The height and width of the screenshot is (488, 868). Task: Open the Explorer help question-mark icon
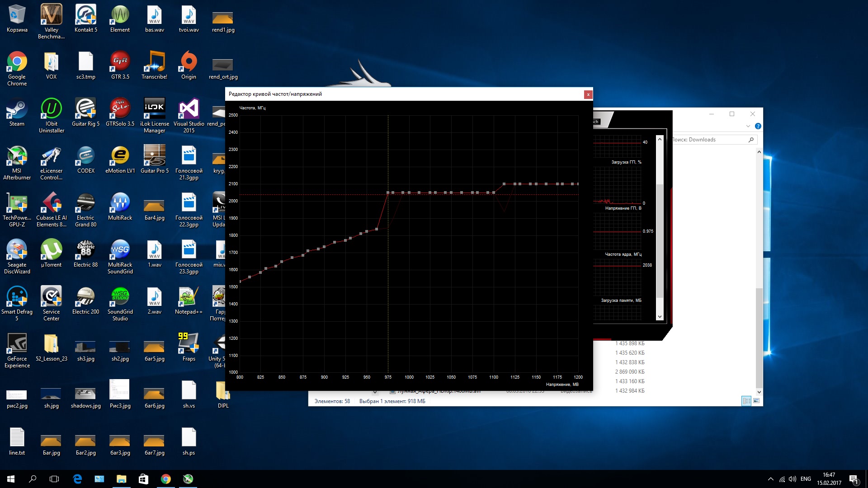(758, 126)
